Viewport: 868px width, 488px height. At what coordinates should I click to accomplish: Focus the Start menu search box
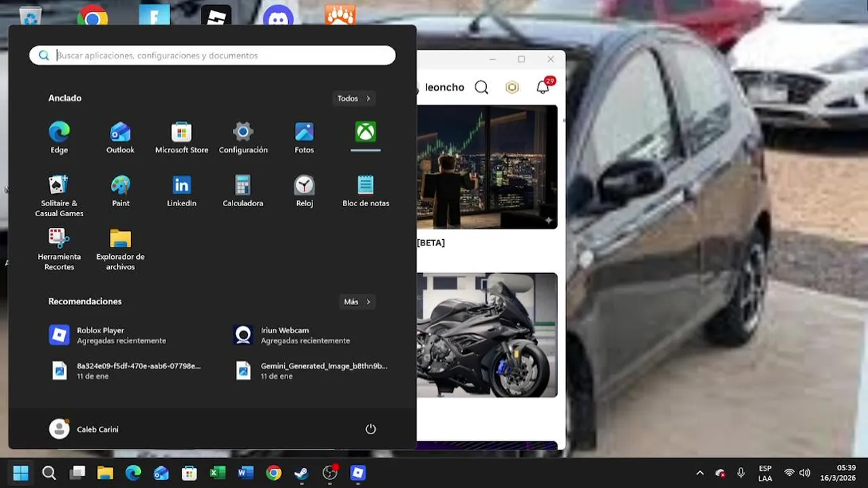pyautogui.click(x=212, y=56)
